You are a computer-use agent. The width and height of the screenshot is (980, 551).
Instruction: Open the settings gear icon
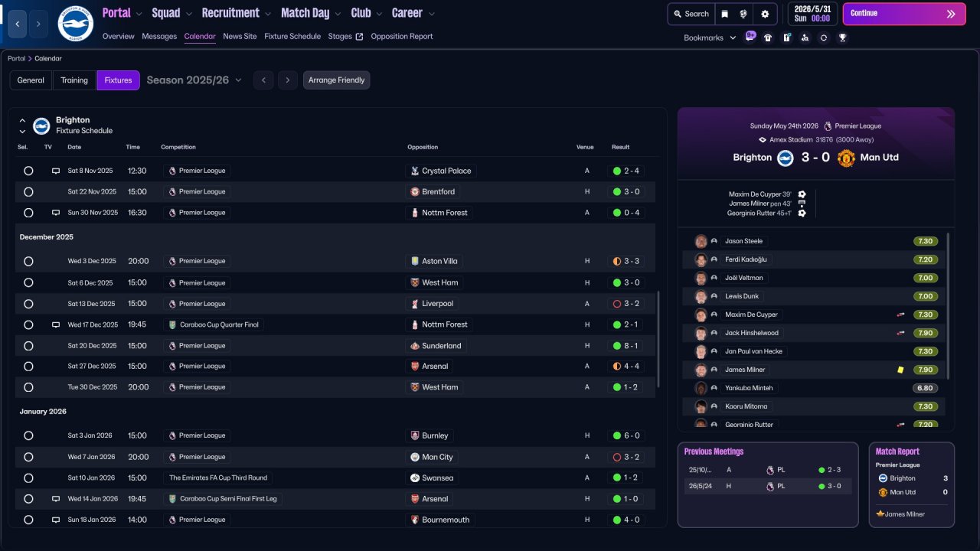click(765, 14)
